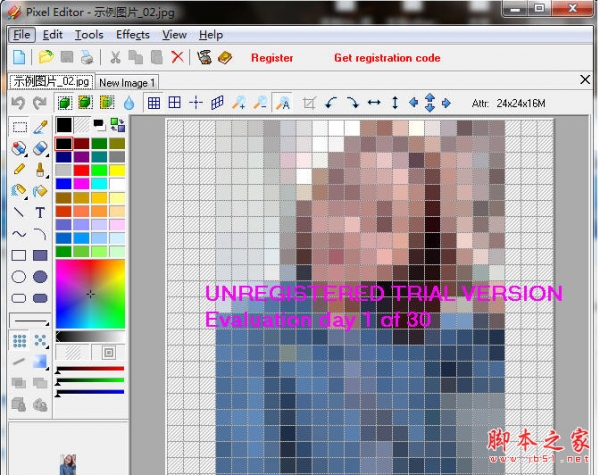Screen dimensions: 600x475
Task: Select the filled ellipse tool
Action: click(x=40, y=277)
